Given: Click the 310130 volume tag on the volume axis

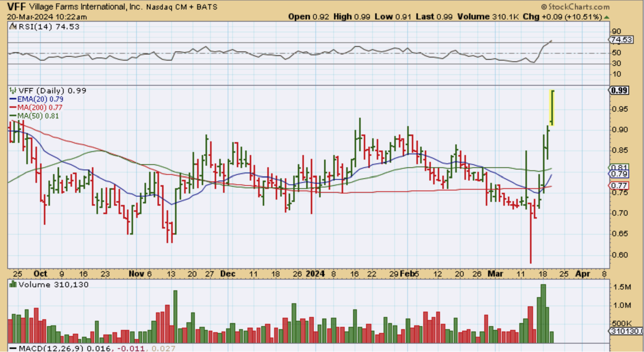Looking at the screenshot, I should click(x=626, y=331).
